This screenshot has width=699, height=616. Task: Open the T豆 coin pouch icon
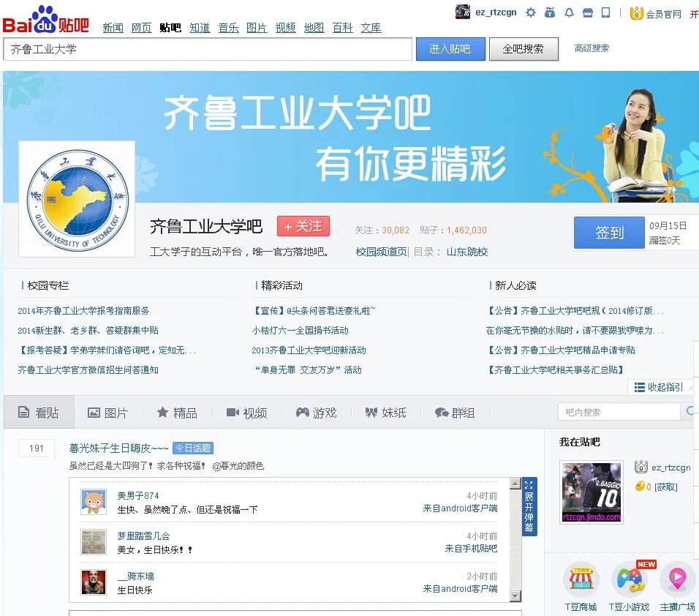(x=551, y=12)
